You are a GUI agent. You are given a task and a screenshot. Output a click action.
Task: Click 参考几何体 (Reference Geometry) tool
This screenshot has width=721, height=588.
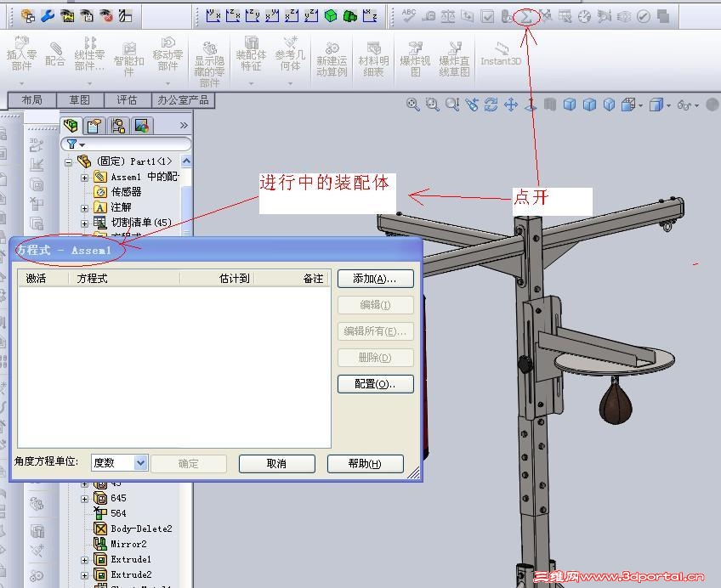tap(290, 54)
